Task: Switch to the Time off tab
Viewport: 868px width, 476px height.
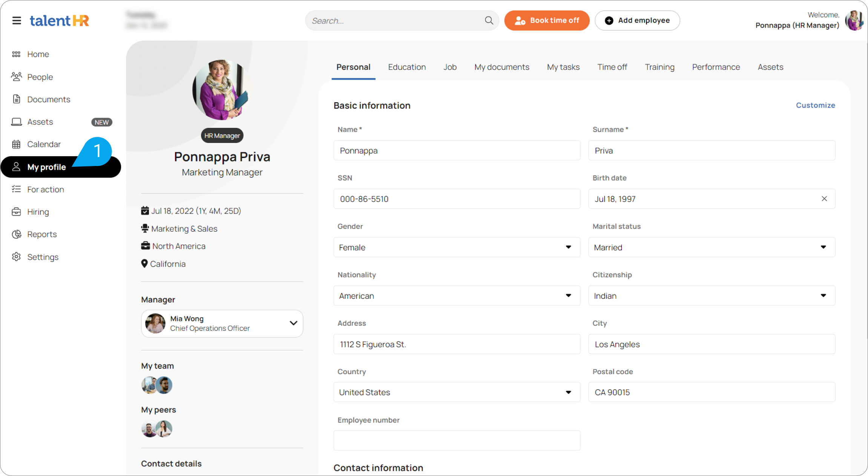Action: coord(612,66)
